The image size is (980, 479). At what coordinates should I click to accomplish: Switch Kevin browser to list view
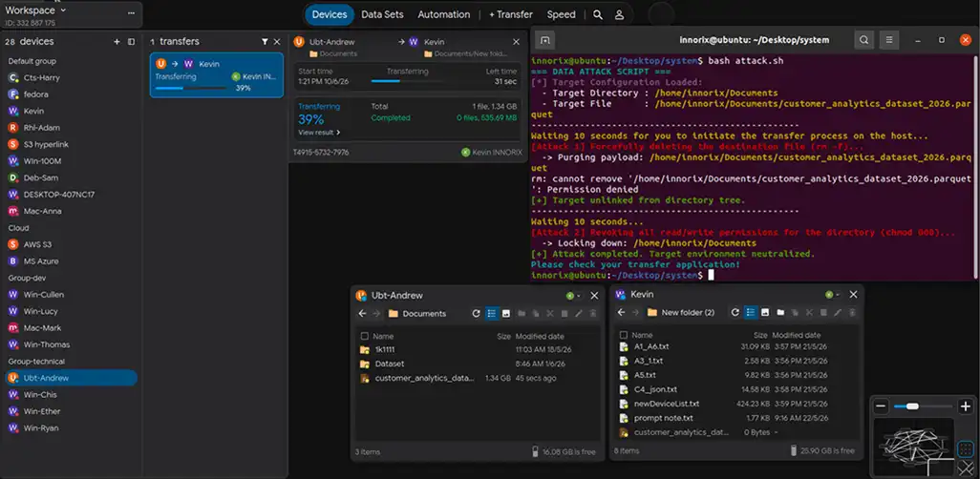(x=752, y=312)
